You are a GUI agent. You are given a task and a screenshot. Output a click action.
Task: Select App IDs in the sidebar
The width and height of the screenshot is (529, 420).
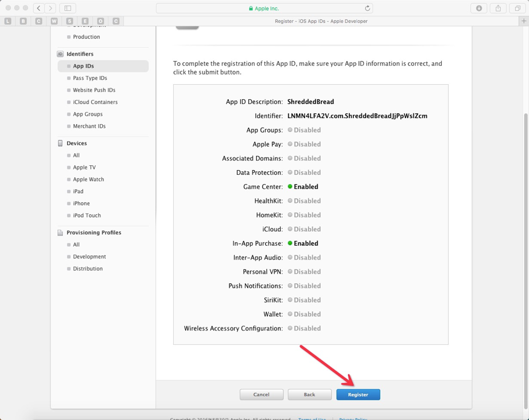(103, 66)
